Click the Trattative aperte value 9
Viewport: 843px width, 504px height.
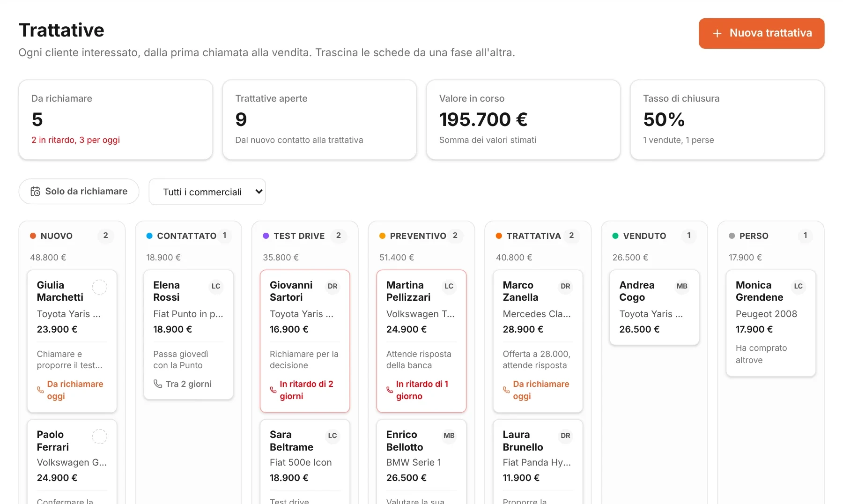(x=241, y=119)
